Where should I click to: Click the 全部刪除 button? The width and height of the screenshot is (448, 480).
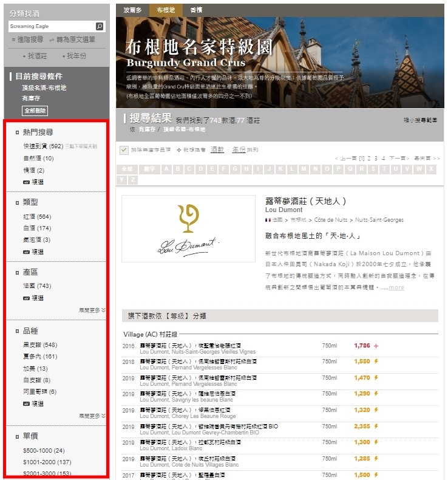point(35,111)
